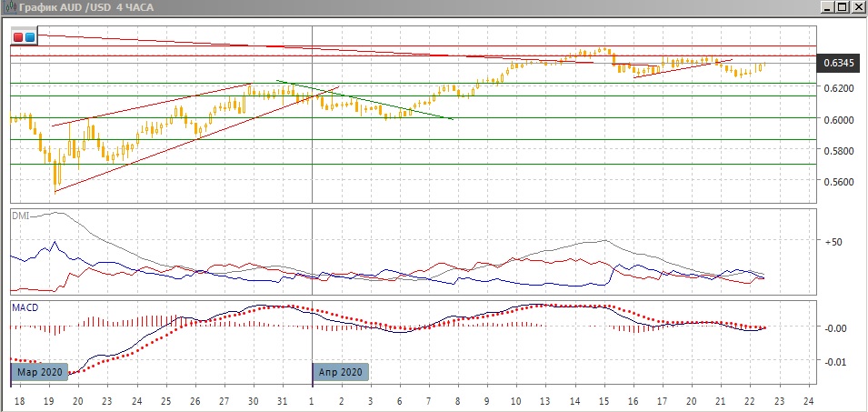Click the date label 14 on time axis
Viewport: 868px width, 412px height.
click(x=574, y=401)
